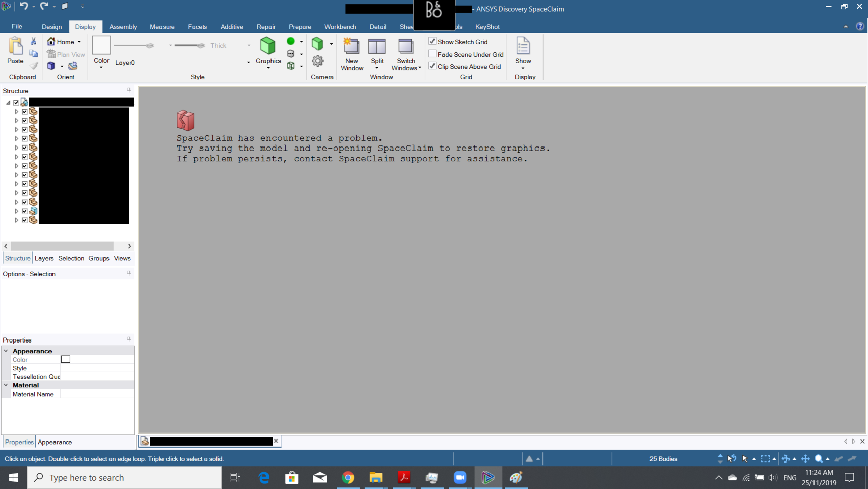
Task: Switch to the KeyShot ribbon tab
Action: pos(487,27)
